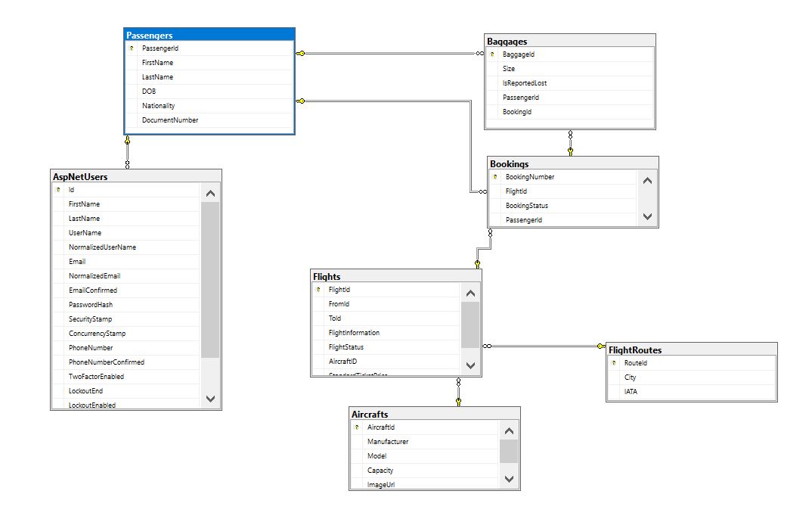
Task: Select the DocumentNumber column in Passengers
Action: click(209, 120)
